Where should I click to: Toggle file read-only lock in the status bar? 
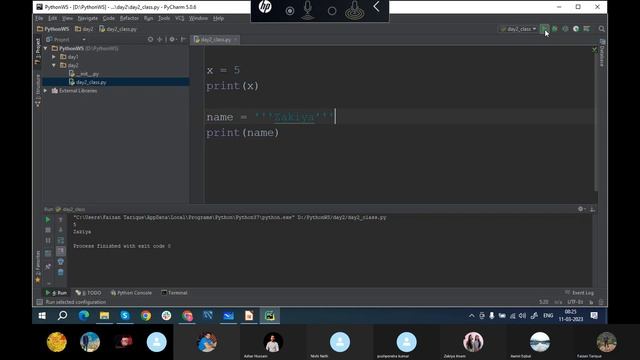pos(591,302)
